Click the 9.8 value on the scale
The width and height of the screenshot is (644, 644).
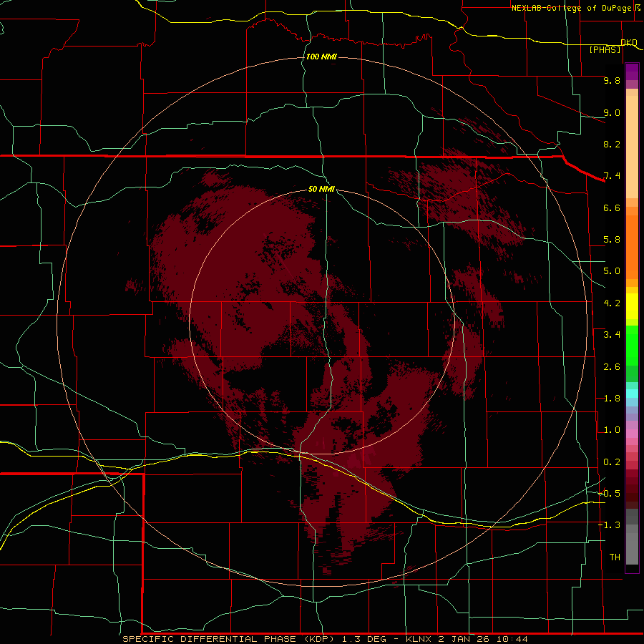[612, 80]
